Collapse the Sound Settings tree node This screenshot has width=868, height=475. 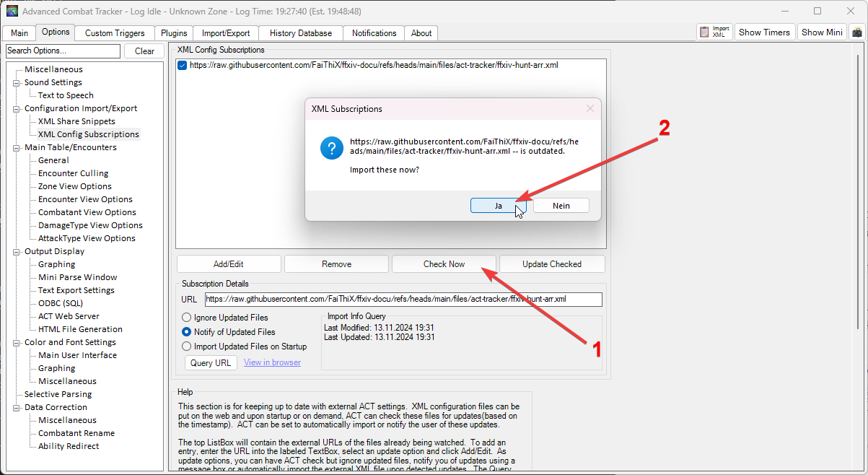pos(17,82)
